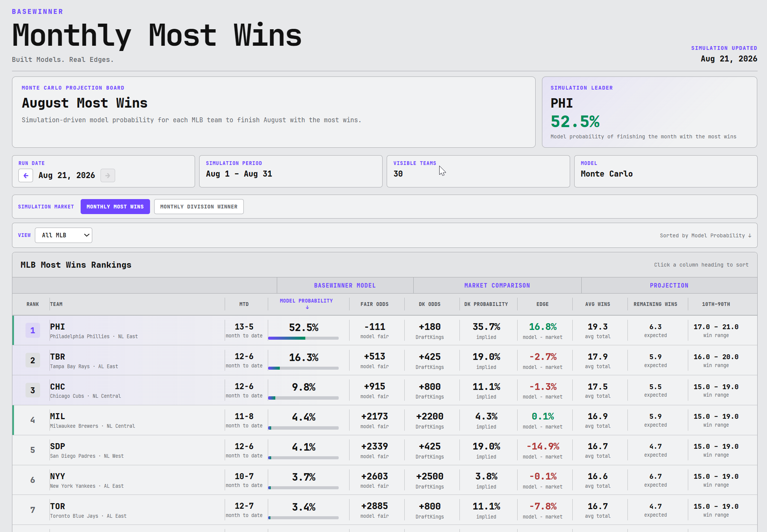Image resolution: width=767 pixels, height=532 pixels.
Task: Sort by Remaining Wins column
Action: [655, 304]
